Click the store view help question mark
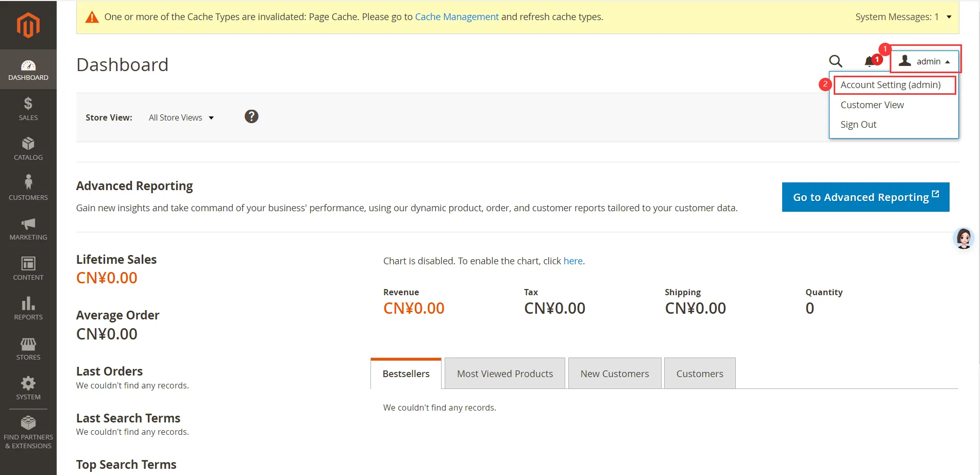 (251, 116)
